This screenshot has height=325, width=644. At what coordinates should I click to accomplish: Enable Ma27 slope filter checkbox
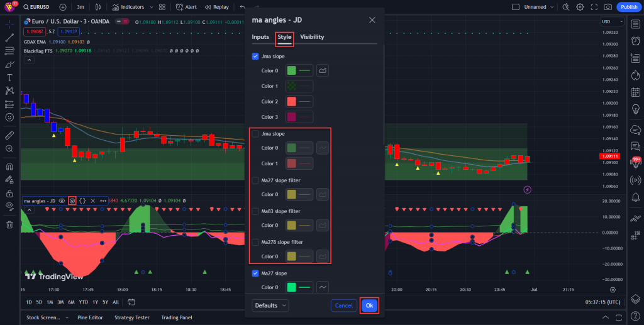pos(255,180)
